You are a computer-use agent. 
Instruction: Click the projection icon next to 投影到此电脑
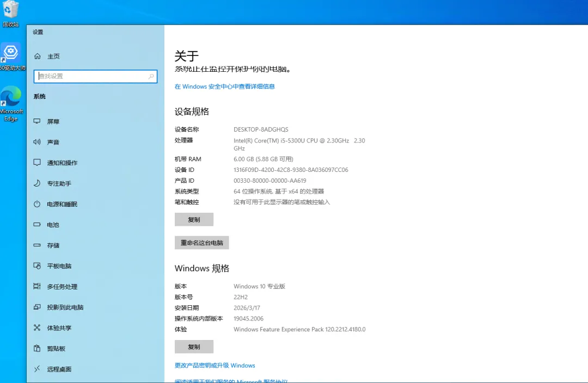pyautogui.click(x=37, y=307)
